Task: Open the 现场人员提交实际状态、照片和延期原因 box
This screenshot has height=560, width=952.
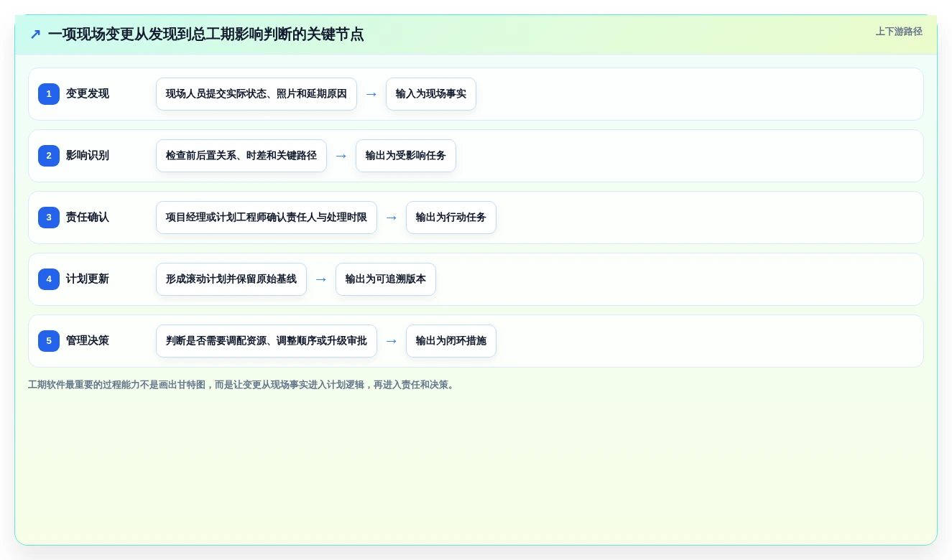Action: point(257,94)
